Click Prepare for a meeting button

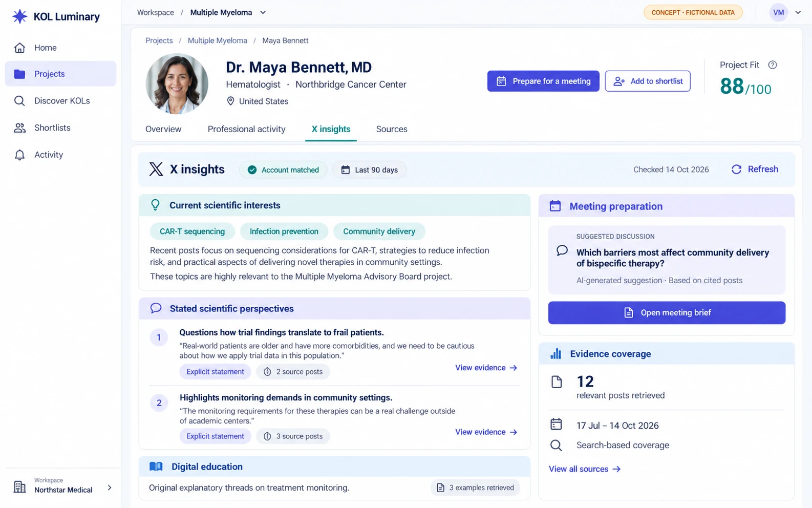click(543, 81)
